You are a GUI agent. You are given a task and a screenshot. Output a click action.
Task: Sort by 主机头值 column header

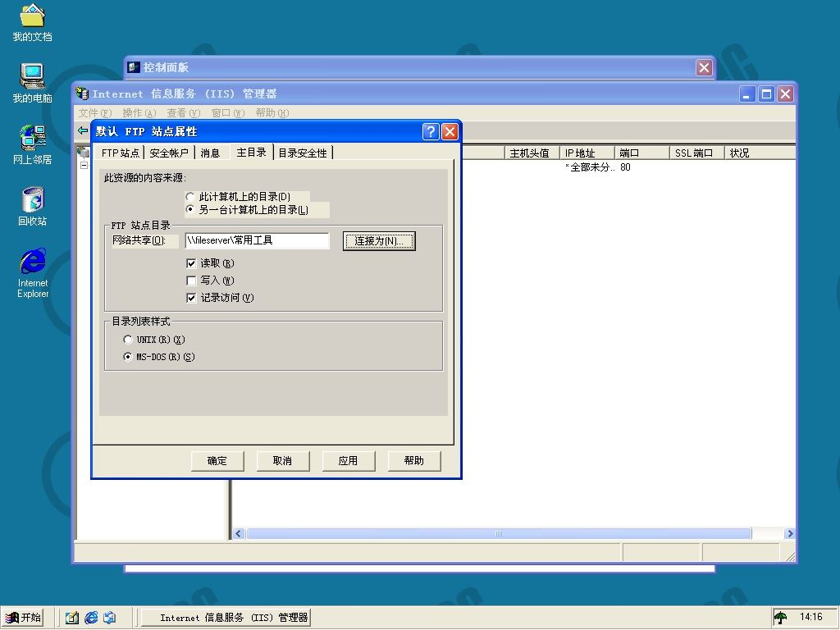532,153
